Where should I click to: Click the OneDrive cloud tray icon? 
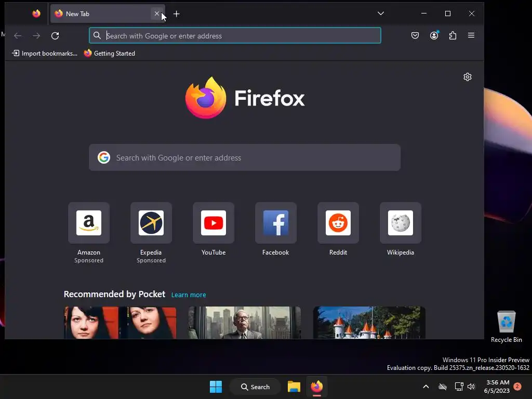(443, 387)
